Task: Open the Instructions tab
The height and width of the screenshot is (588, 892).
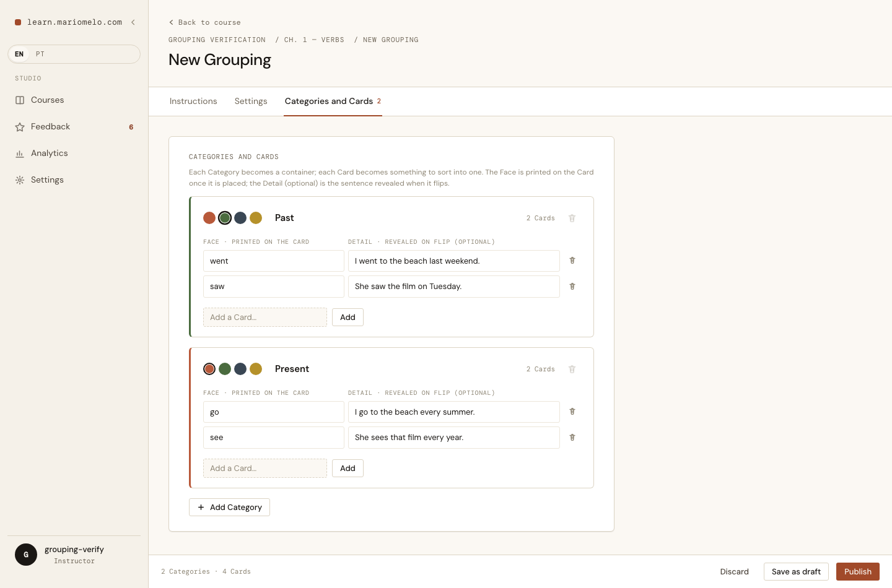Action: 193,102
